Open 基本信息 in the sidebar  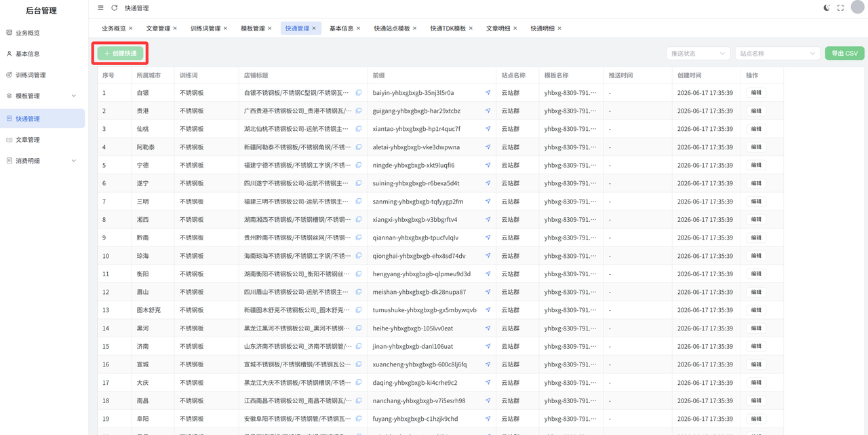(42, 54)
